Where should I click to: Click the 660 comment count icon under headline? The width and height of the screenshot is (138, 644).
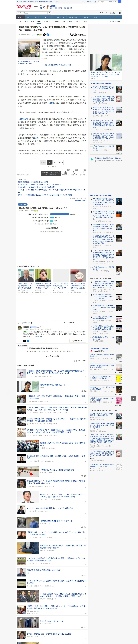34,35
